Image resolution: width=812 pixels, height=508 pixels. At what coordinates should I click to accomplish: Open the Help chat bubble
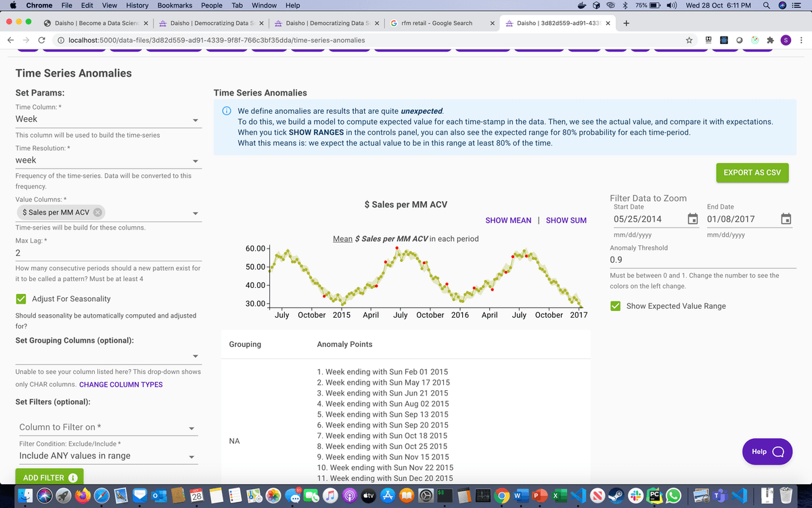tap(767, 451)
